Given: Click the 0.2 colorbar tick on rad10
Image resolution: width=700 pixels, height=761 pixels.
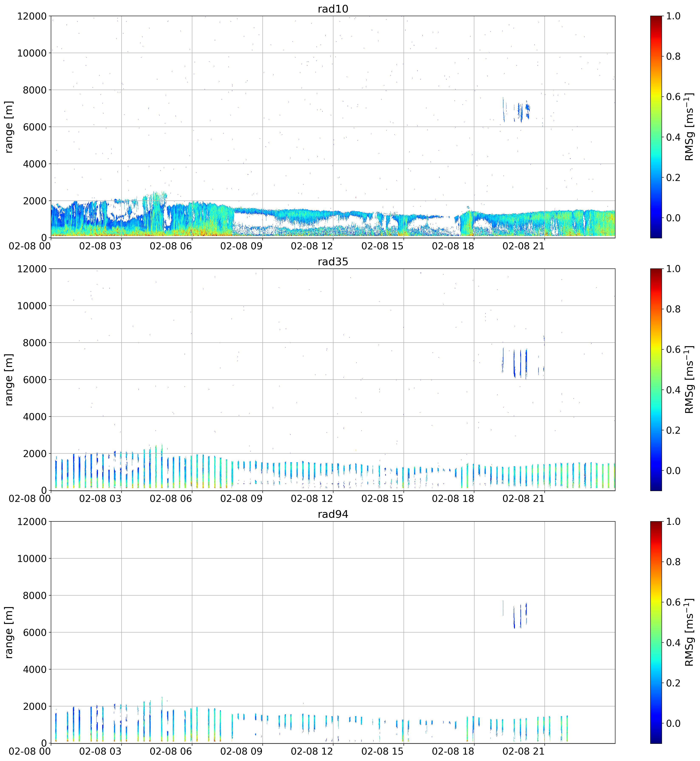Looking at the screenshot, I should tap(673, 178).
